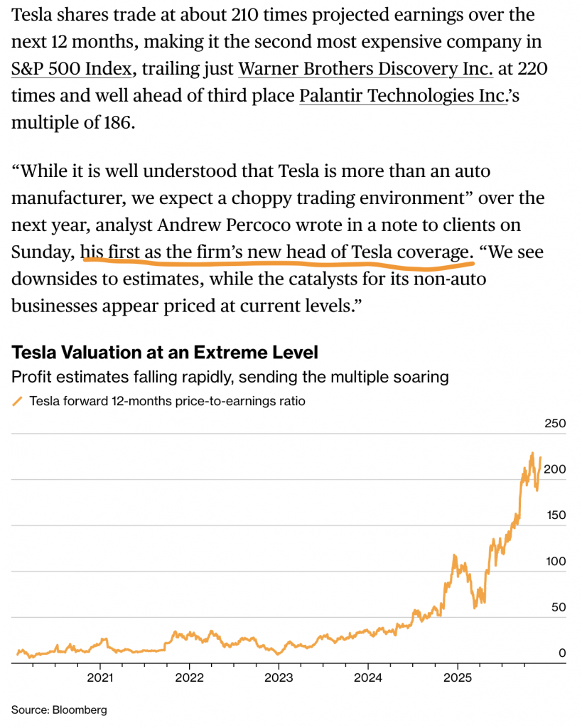
Task: Click the 250 value on the y-axis
Action: pyautogui.click(x=555, y=424)
